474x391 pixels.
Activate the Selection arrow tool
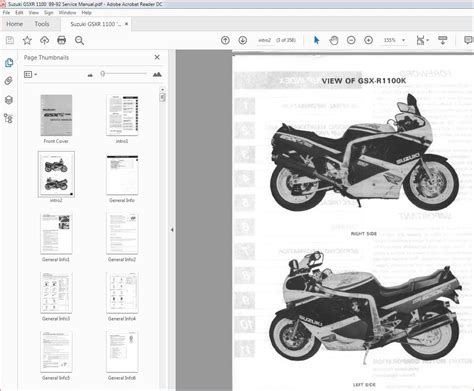[x=316, y=40]
